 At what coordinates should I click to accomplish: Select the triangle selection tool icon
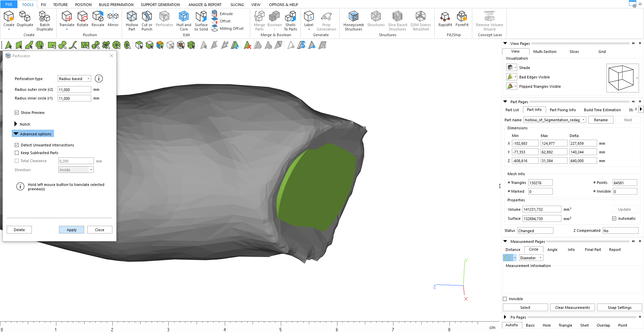[x=9, y=45]
